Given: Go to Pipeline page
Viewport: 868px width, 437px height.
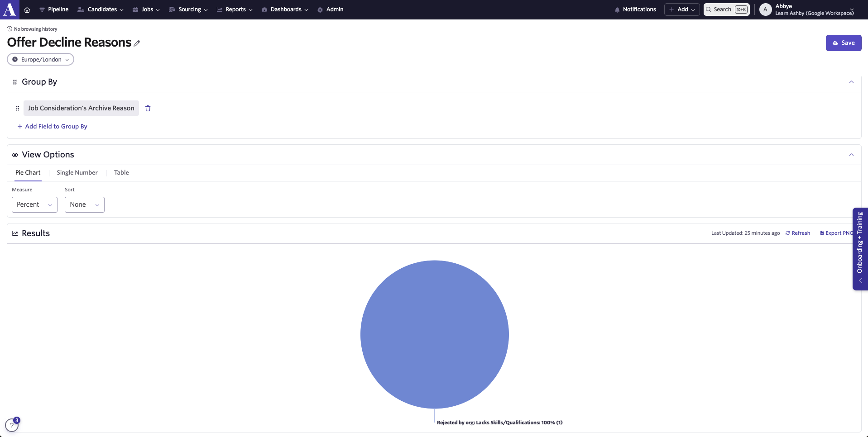Looking at the screenshot, I should coord(54,9).
